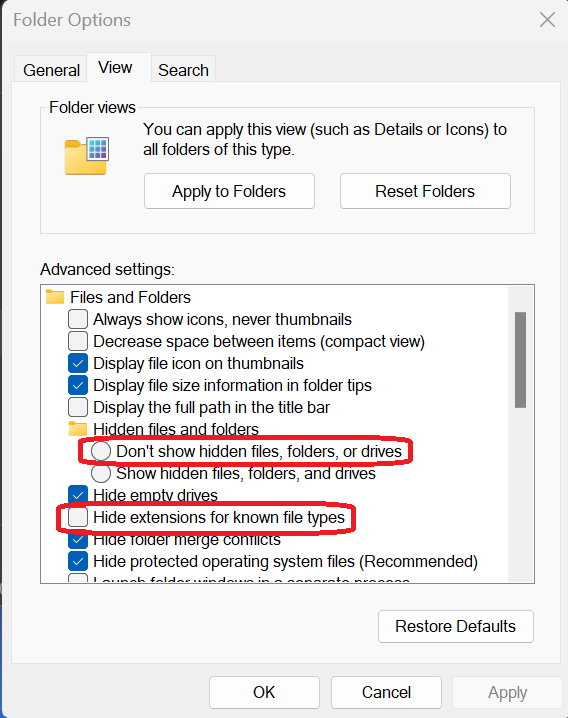
Task: Enable Display the full path in title bar
Action: (x=78, y=407)
